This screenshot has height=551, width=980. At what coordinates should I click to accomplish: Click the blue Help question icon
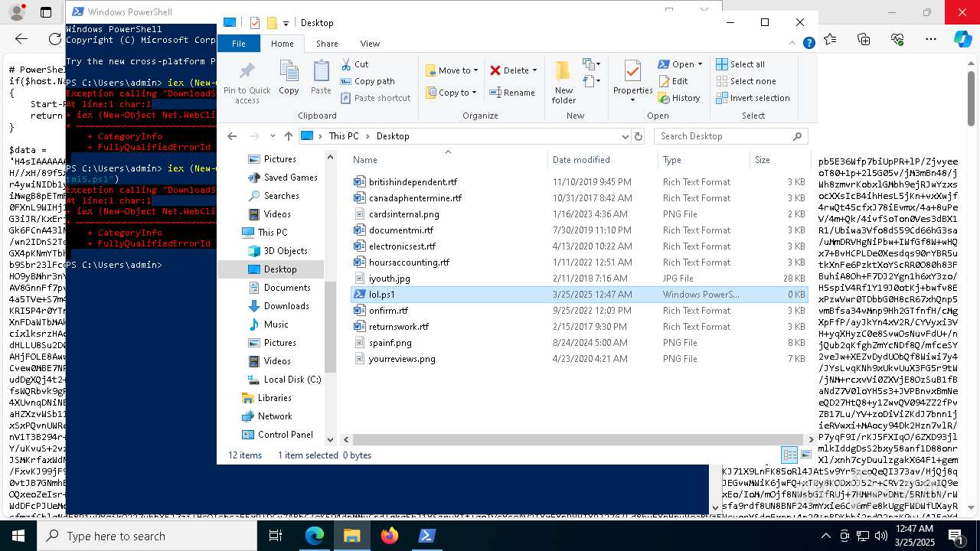[x=808, y=44]
